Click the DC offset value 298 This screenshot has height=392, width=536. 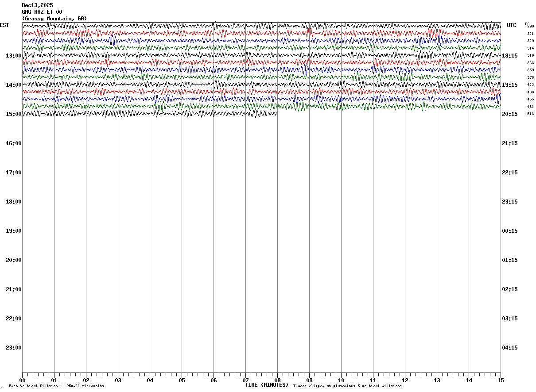pos(531,26)
